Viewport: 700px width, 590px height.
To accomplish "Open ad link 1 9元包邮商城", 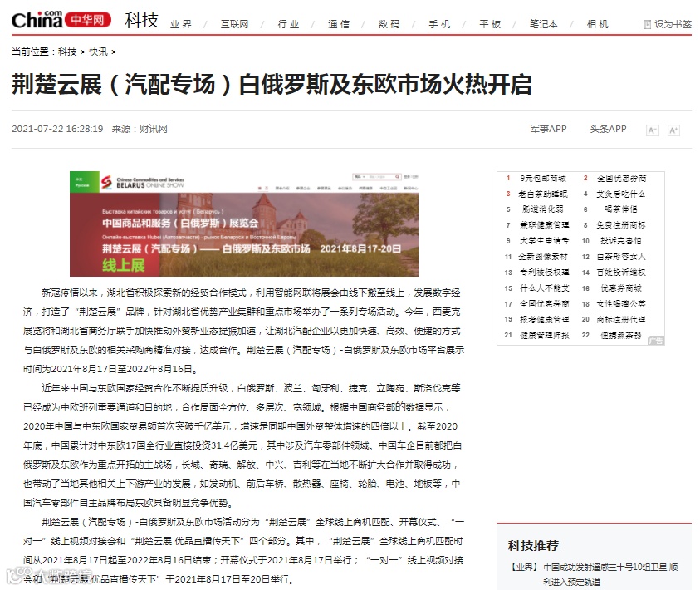I will point(542,178).
